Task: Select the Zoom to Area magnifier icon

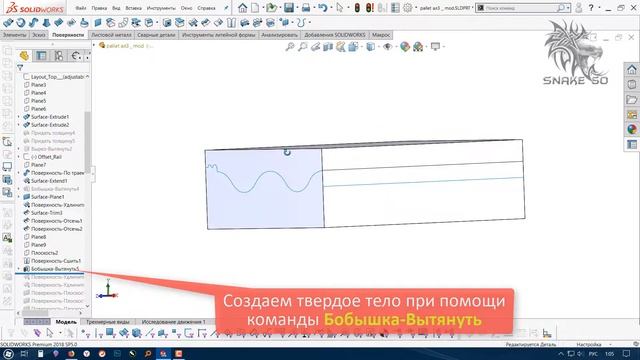Action: pyautogui.click(x=302, y=47)
